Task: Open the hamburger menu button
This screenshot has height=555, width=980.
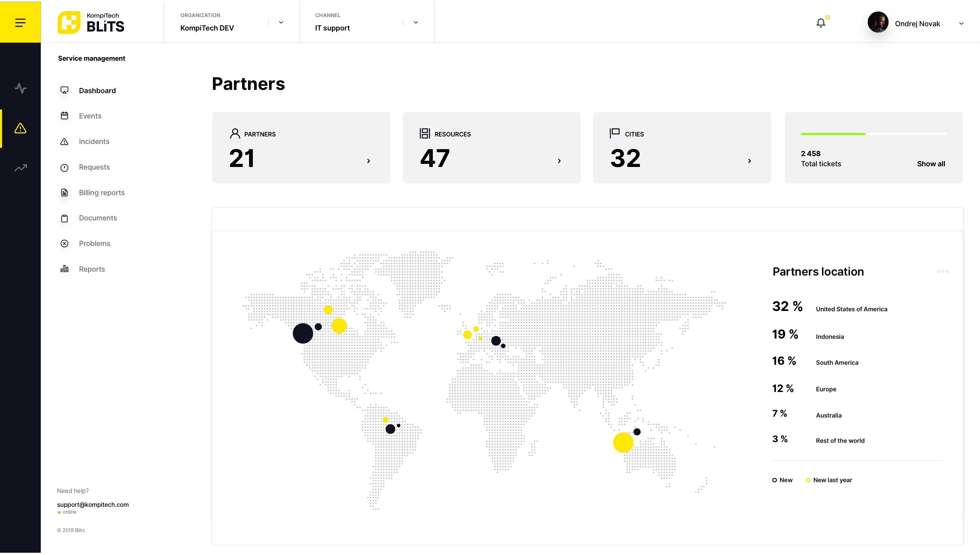Action: point(20,23)
